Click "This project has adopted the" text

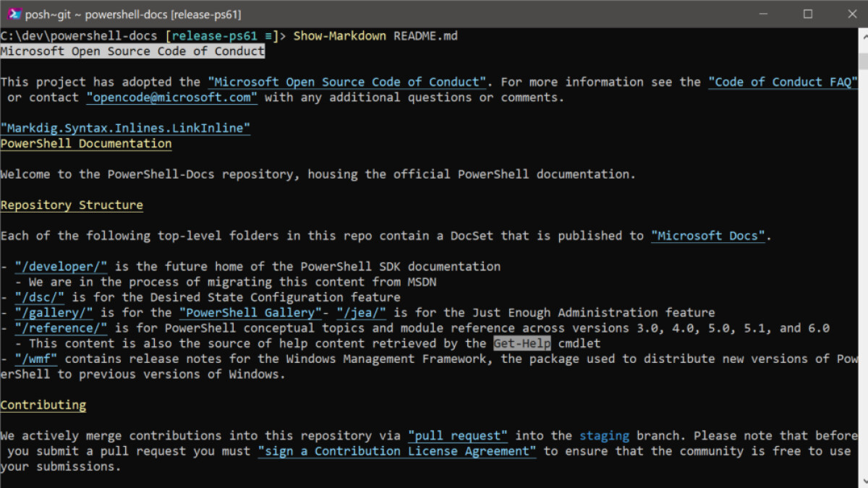coord(101,82)
